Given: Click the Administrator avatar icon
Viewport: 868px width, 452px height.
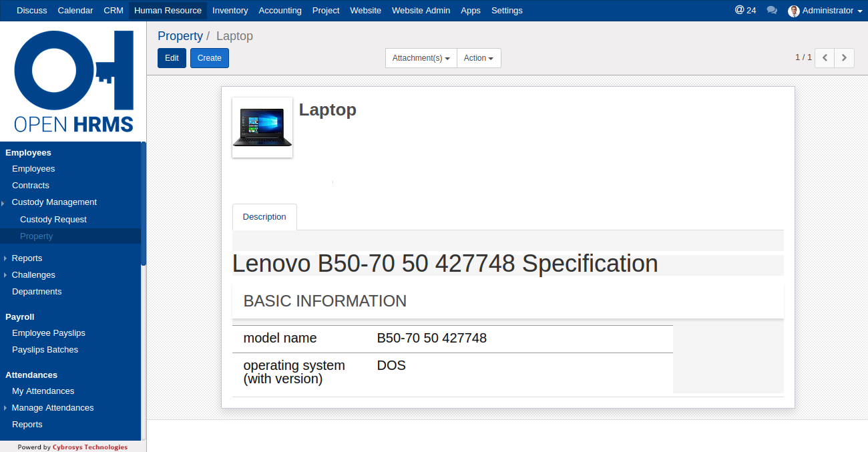Looking at the screenshot, I should (x=794, y=11).
